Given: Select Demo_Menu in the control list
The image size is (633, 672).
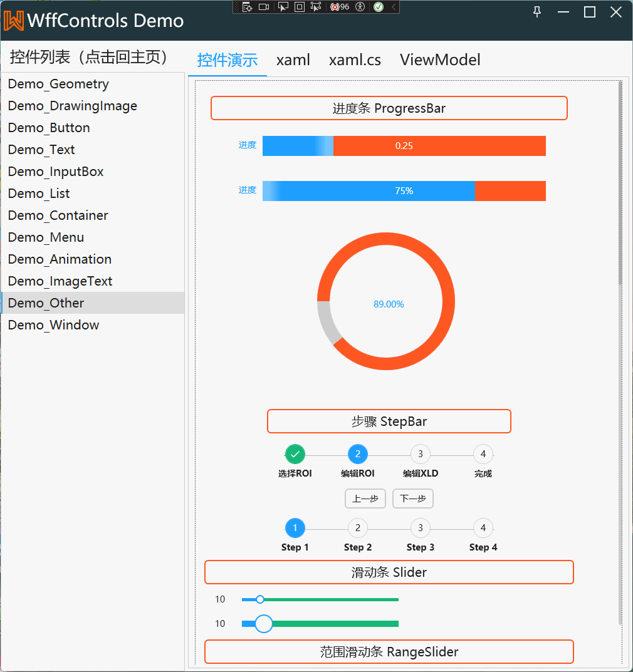Looking at the screenshot, I should point(93,237).
